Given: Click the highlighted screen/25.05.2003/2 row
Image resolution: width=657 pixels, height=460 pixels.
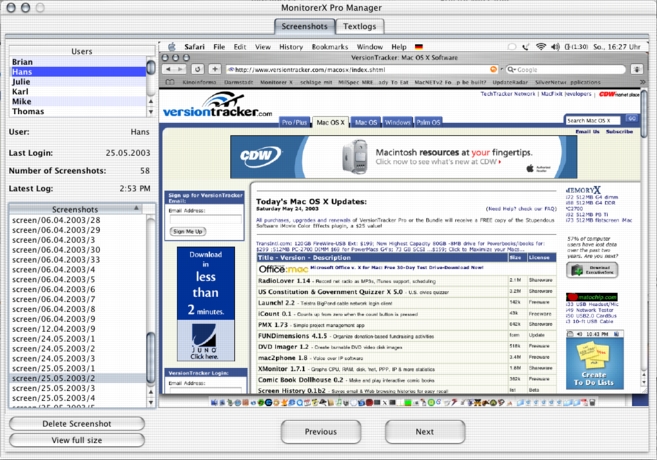Looking at the screenshot, I should pyautogui.click(x=78, y=378).
